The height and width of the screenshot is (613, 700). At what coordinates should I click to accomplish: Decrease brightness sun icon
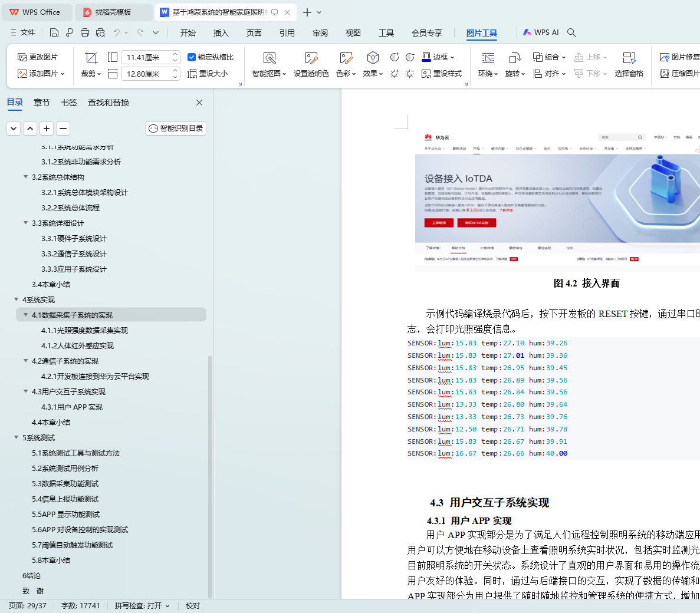pyautogui.click(x=410, y=74)
